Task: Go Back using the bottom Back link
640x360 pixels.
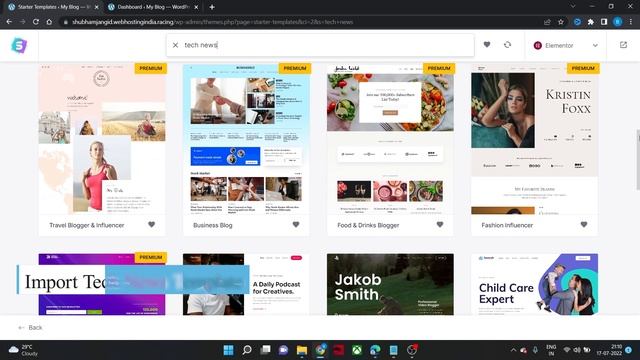Action: tap(31, 327)
